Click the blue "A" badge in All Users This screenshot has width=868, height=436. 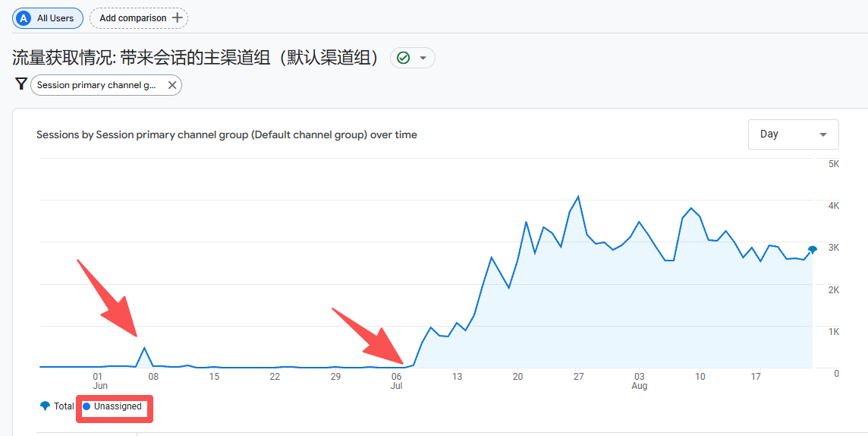[x=24, y=17]
